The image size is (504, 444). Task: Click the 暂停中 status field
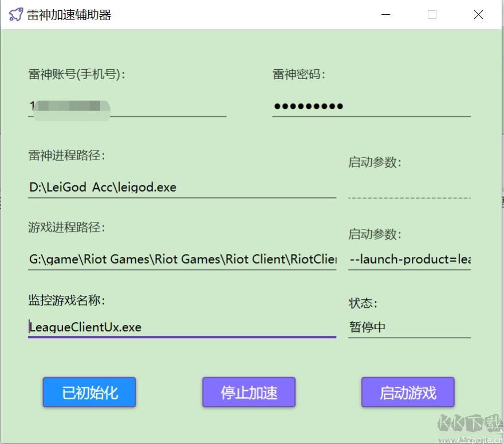tap(409, 327)
